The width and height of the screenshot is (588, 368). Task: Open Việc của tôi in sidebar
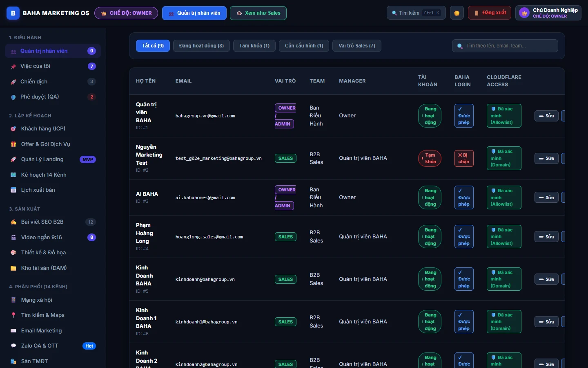53,66
